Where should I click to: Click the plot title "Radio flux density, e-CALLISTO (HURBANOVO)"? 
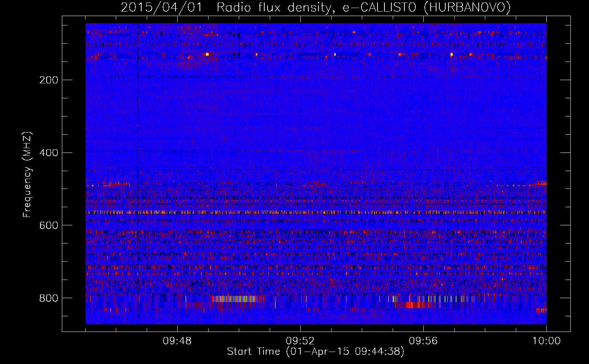(x=364, y=8)
